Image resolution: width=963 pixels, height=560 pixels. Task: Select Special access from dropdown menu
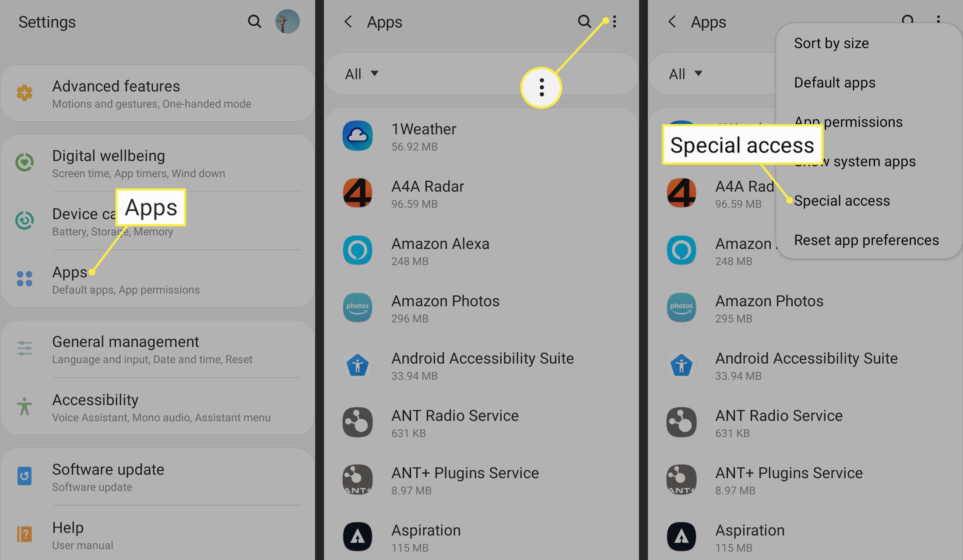pyautogui.click(x=842, y=200)
